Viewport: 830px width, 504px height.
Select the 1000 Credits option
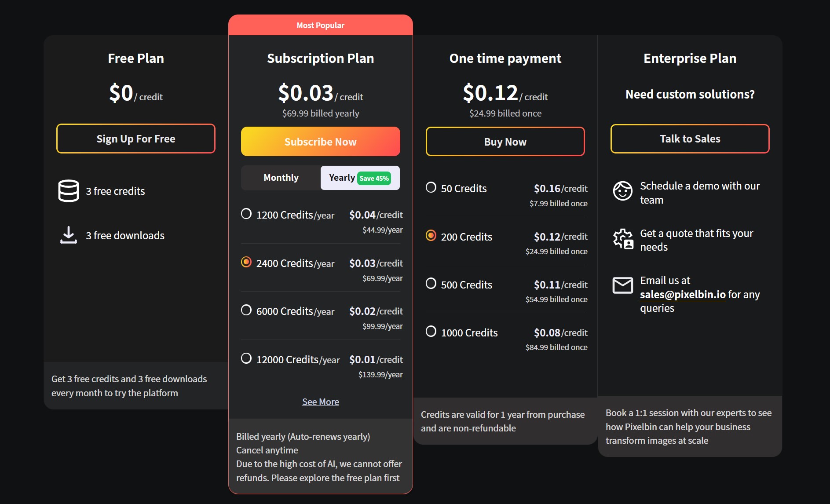(431, 332)
